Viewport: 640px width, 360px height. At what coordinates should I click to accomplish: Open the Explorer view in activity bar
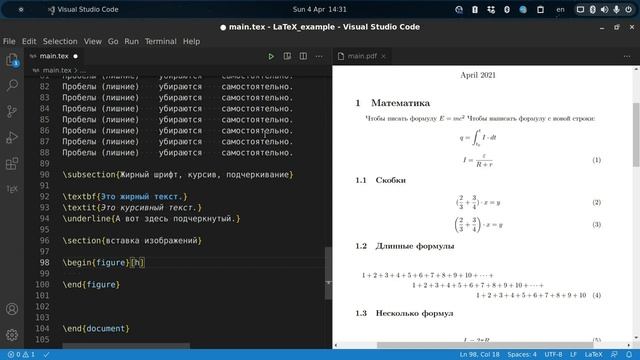pyautogui.click(x=12, y=60)
